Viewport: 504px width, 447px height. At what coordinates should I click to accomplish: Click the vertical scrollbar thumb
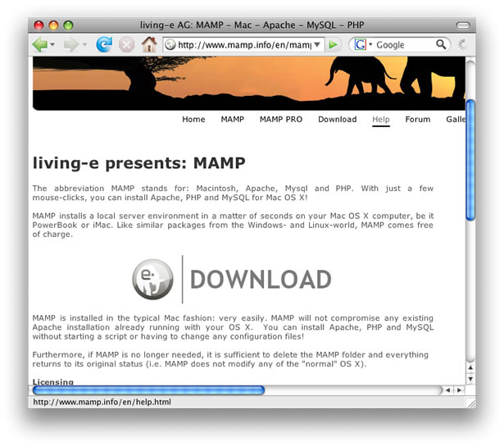coord(470,160)
